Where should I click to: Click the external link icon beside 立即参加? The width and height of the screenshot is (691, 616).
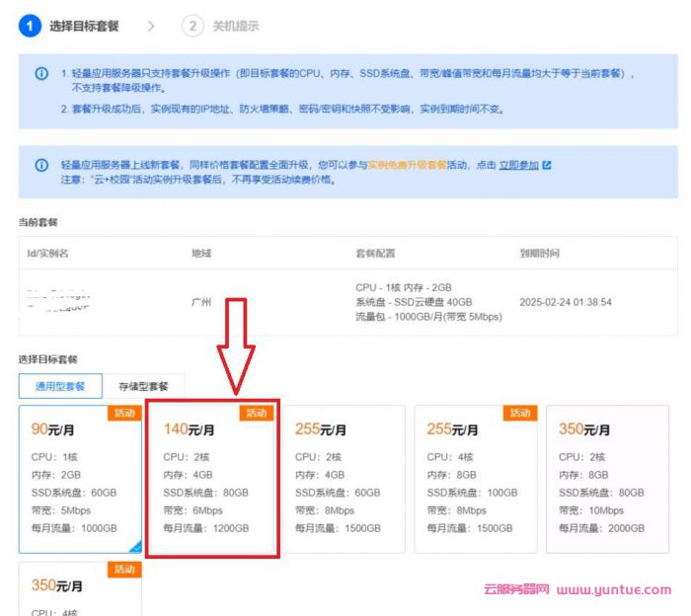click(547, 165)
